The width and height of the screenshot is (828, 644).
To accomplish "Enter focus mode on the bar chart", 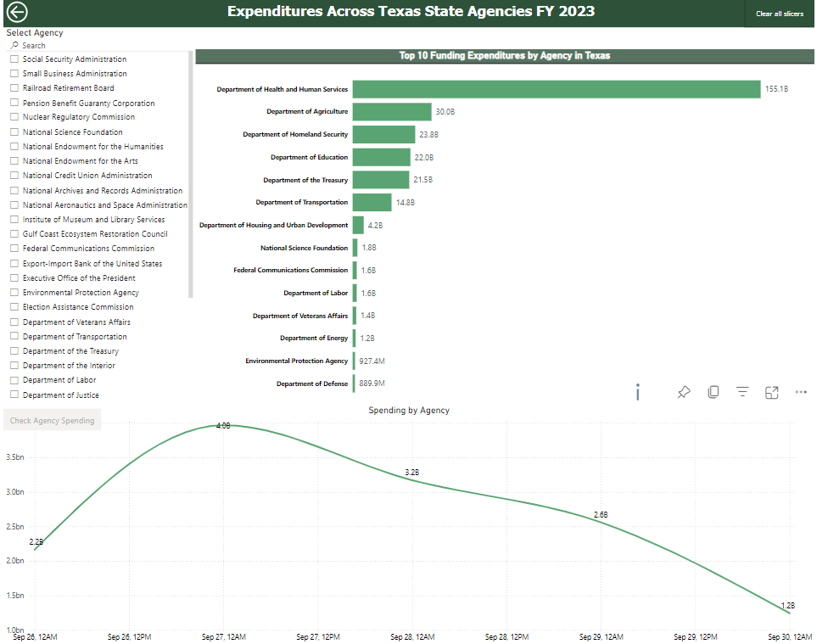I will tap(772, 392).
